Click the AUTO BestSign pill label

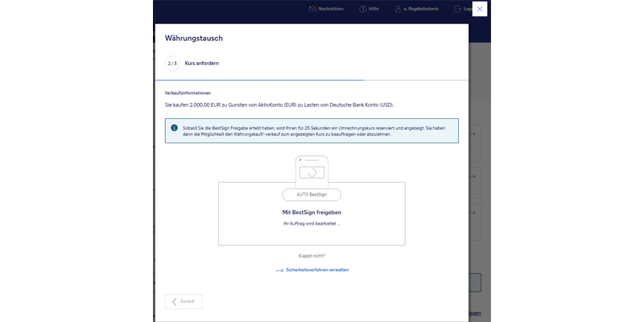[312, 195]
